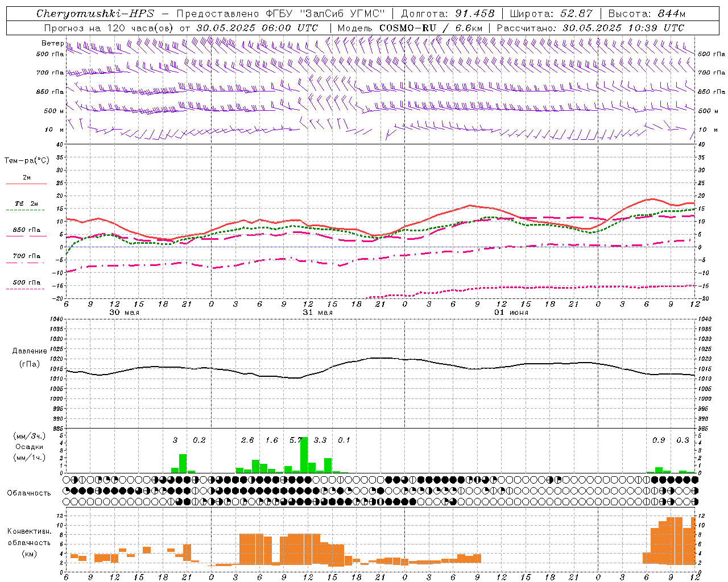The image size is (728, 582).
Task: Click the precipitation total value 0.2
Action: [x=199, y=440]
